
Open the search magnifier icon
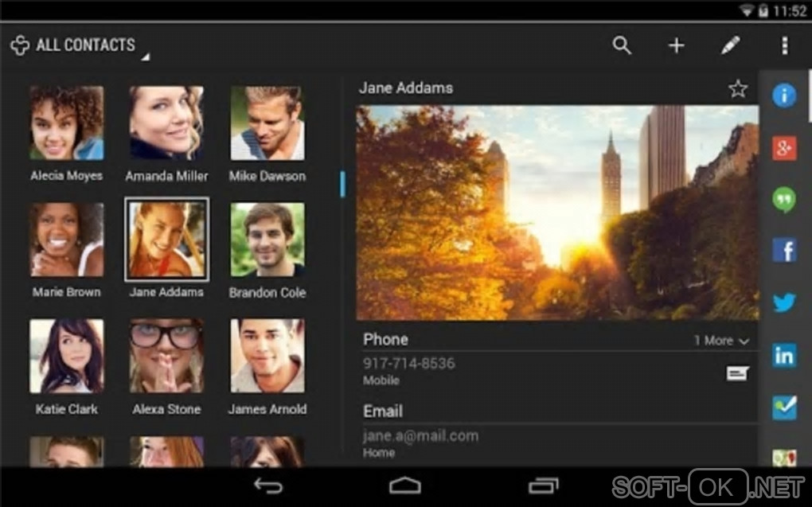(622, 45)
